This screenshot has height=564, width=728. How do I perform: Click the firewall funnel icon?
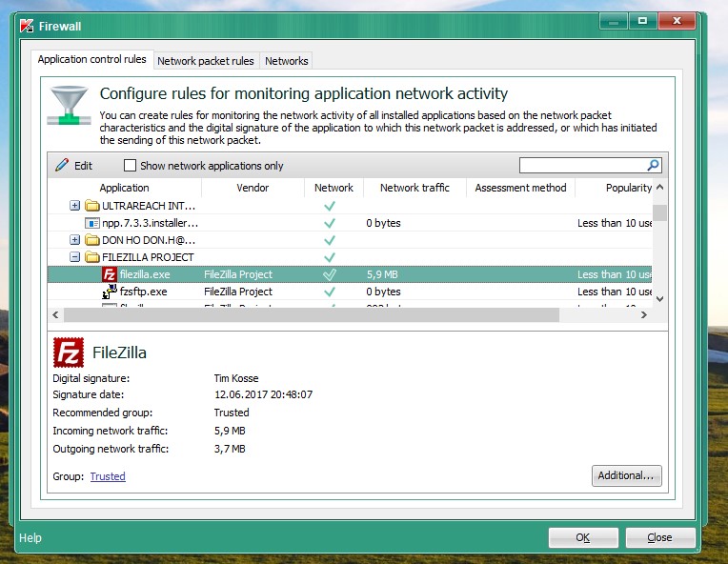pos(69,106)
